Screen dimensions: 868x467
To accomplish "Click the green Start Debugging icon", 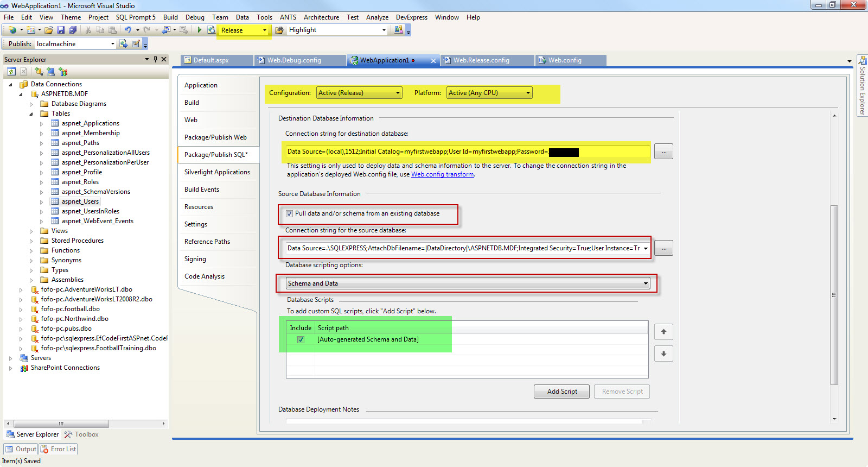I will (x=199, y=30).
